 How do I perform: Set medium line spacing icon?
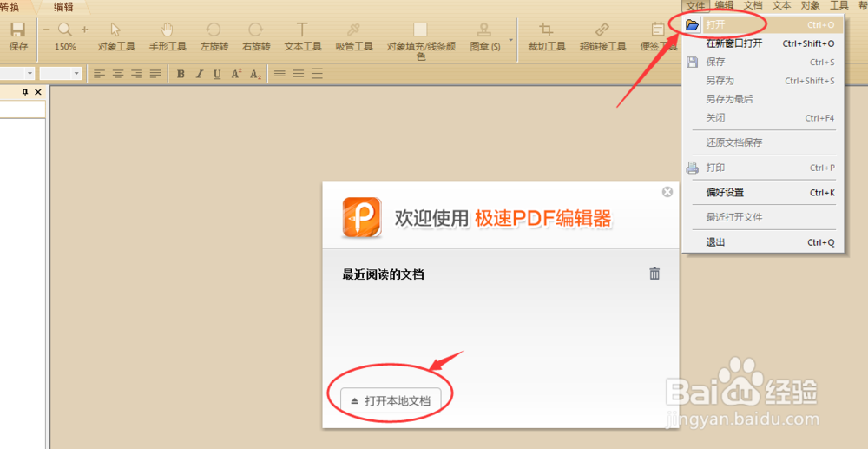coord(299,74)
